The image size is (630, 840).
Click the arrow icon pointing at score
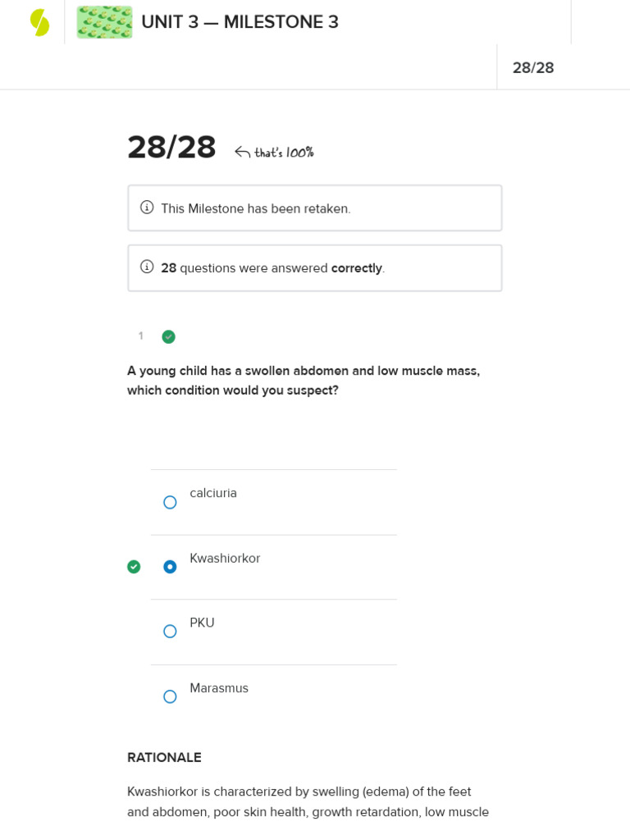click(242, 152)
